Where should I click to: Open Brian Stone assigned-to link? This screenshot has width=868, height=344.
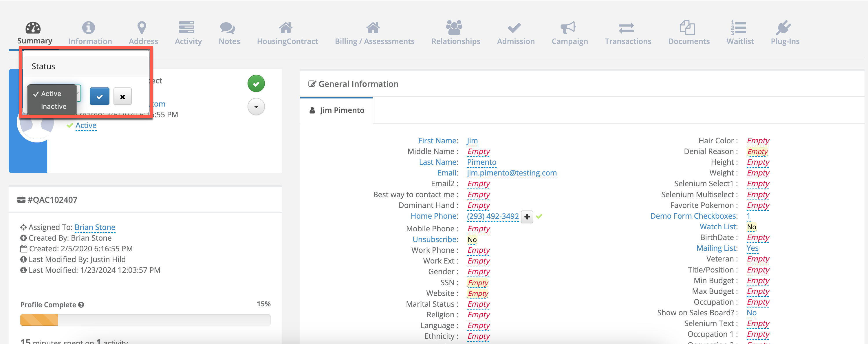[95, 227]
